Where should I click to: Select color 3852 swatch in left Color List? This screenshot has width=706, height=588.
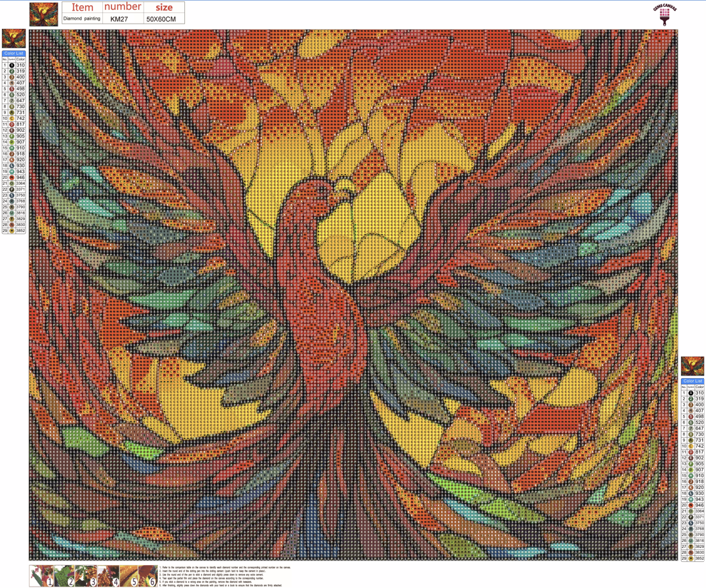click(12, 231)
